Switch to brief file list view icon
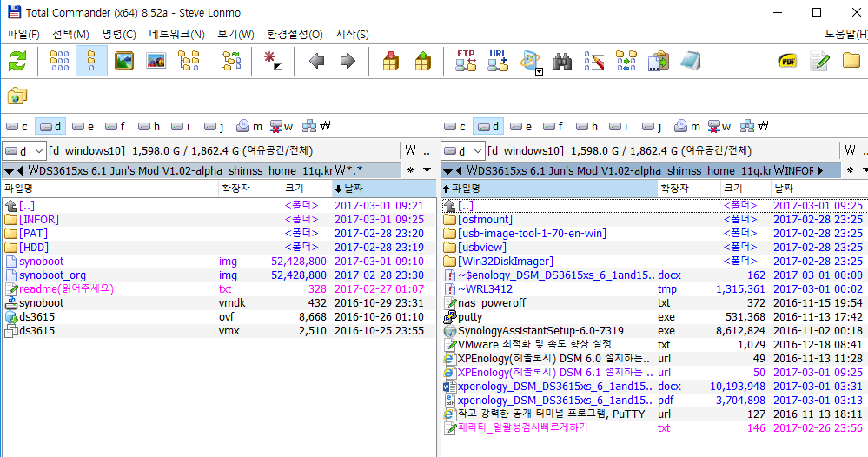The image size is (868, 457). tap(60, 61)
